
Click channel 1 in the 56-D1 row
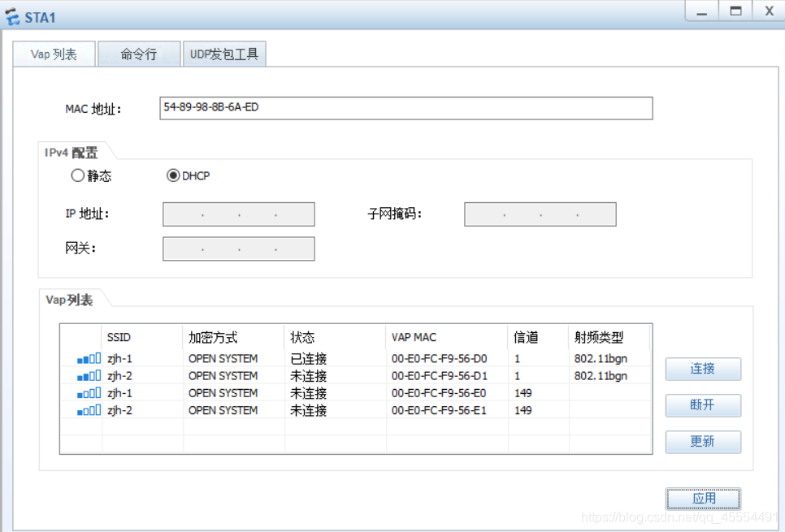517,375
